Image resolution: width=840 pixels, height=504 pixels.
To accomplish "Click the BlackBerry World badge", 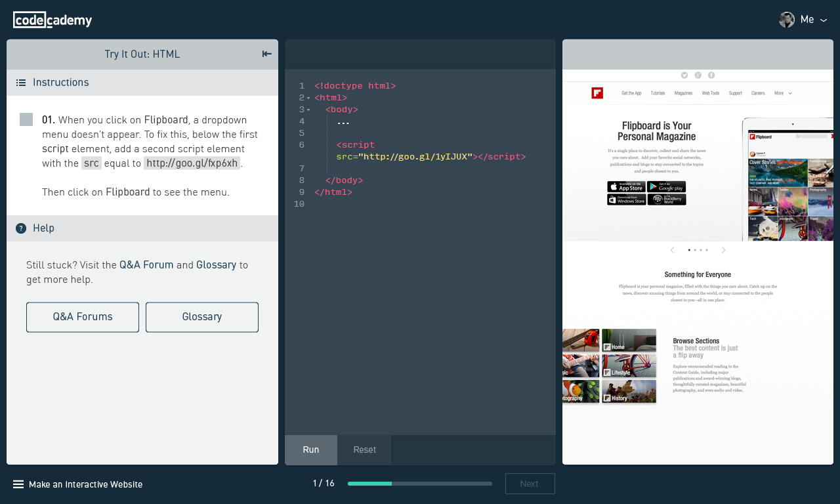I will pos(667,199).
